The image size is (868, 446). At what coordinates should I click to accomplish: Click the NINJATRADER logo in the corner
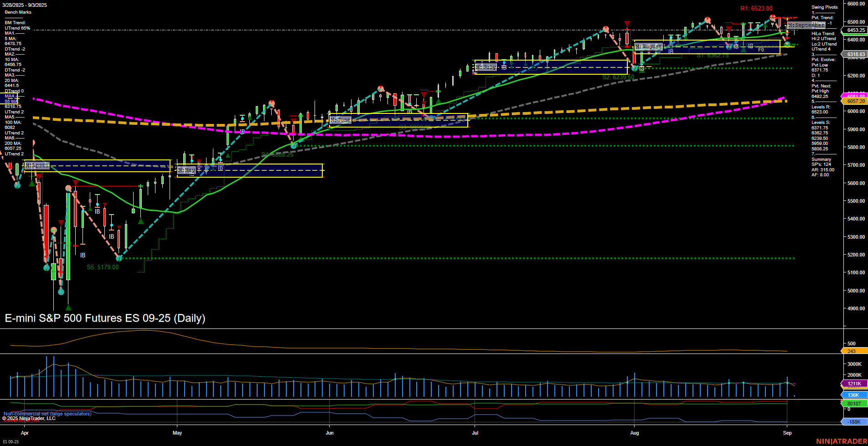coord(841,441)
